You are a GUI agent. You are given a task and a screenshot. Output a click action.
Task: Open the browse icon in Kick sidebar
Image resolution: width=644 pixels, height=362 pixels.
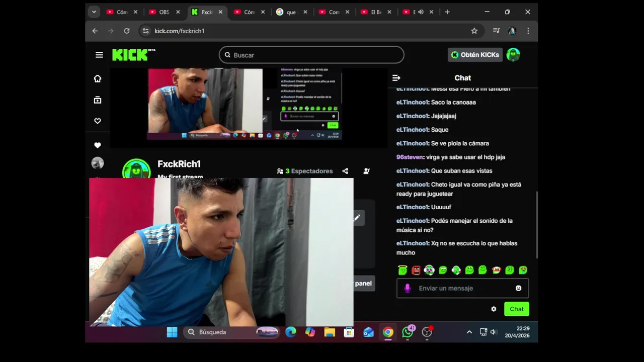pos(98,100)
